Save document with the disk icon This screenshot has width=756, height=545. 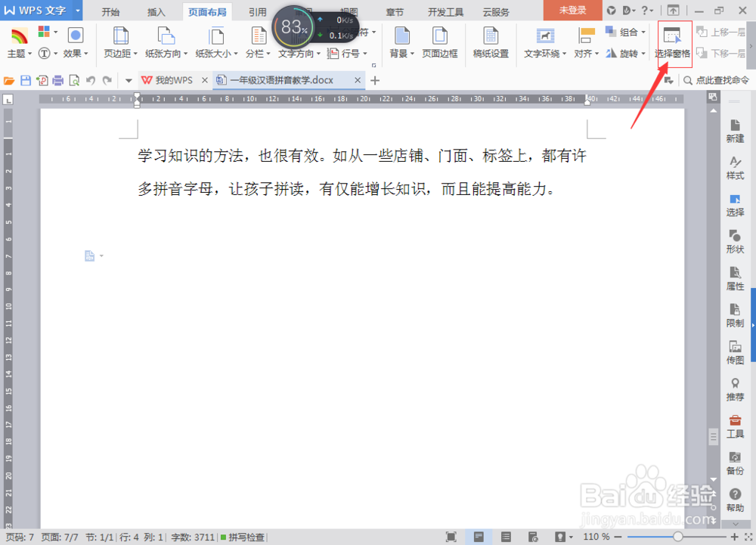(x=26, y=80)
